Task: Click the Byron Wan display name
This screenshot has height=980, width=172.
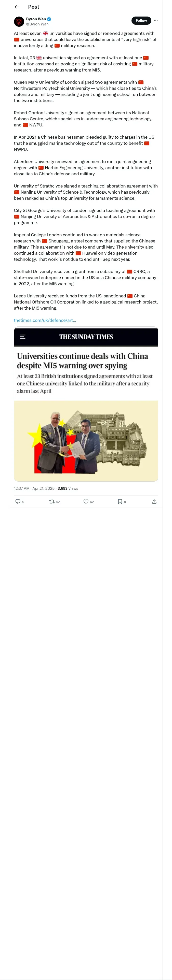Action: point(36,19)
